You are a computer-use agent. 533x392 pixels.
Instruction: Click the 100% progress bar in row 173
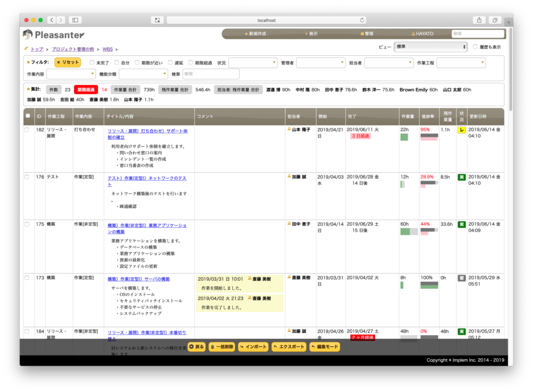429,285
